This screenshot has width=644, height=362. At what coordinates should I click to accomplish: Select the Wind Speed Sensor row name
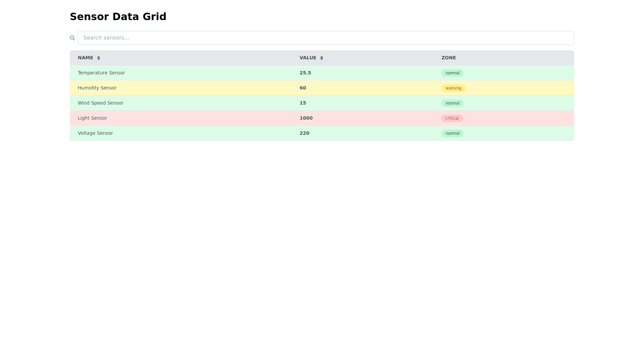pos(101,103)
